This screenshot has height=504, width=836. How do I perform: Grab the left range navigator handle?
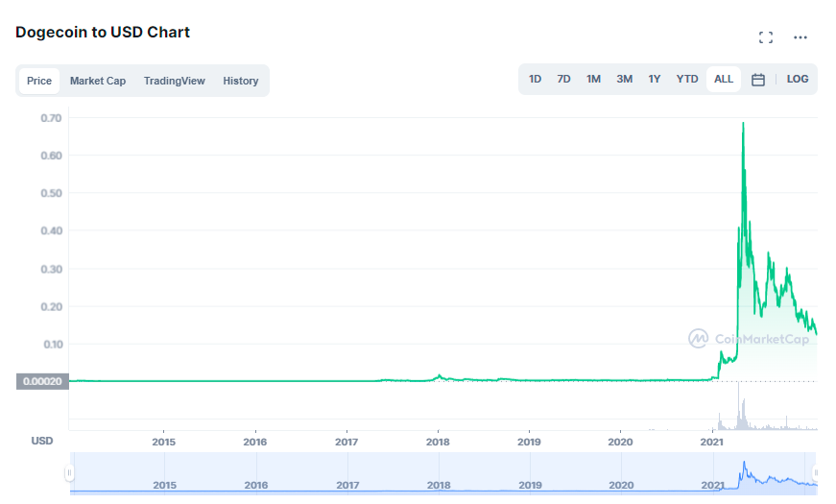point(69,472)
